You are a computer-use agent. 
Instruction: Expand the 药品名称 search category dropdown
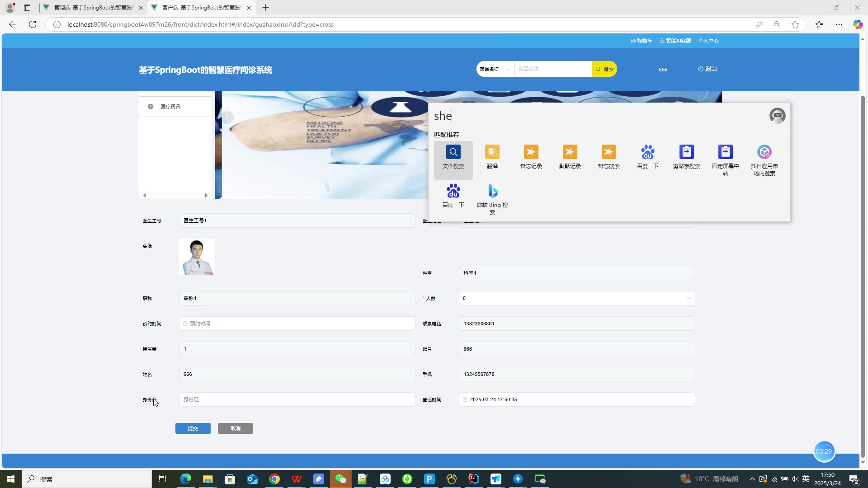(x=495, y=69)
